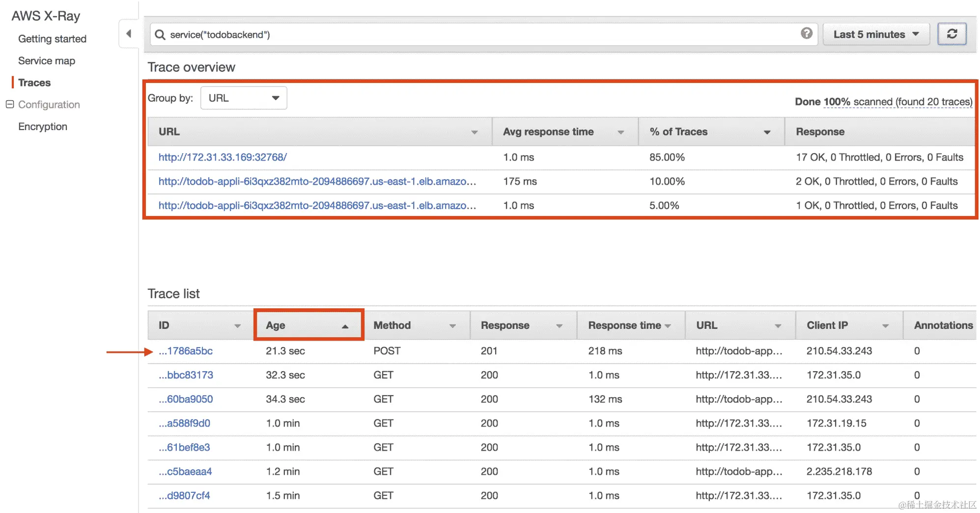Image resolution: width=980 pixels, height=513 pixels.
Task: Sort overview by Avg response time arrow
Action: (621, 132)
